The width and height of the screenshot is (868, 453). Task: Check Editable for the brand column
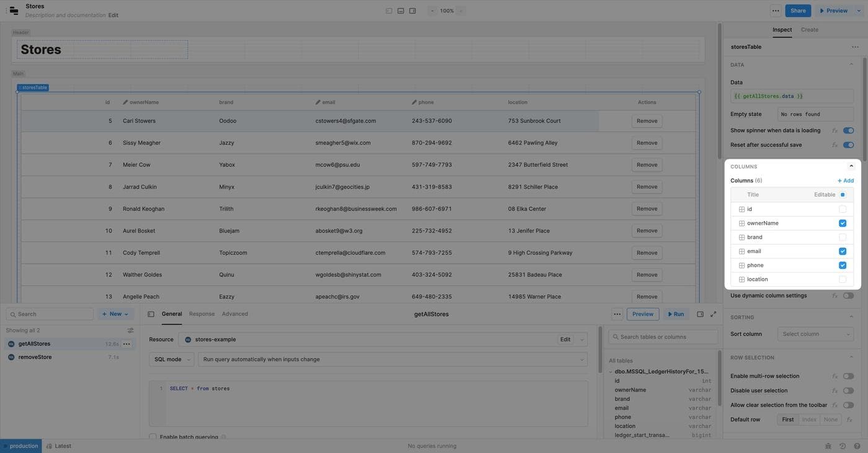tap(842, 237)
